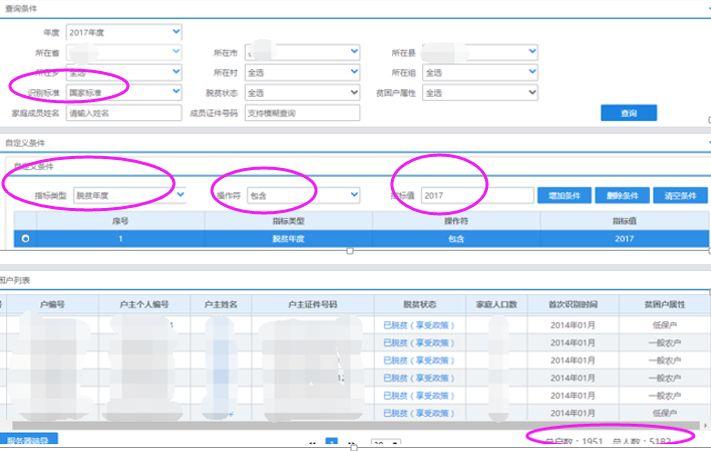
Task: Open the 脱贫状态 dropdown
Action: [x=302, y=93]
